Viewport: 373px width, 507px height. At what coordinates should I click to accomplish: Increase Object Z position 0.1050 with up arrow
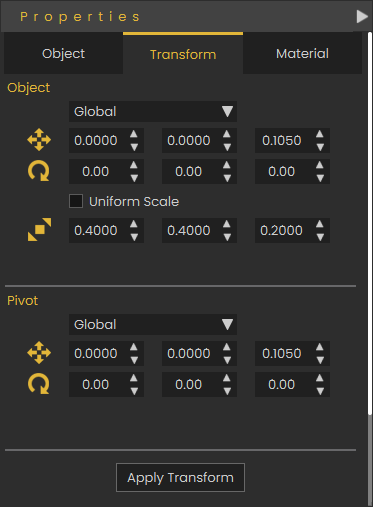320,134
